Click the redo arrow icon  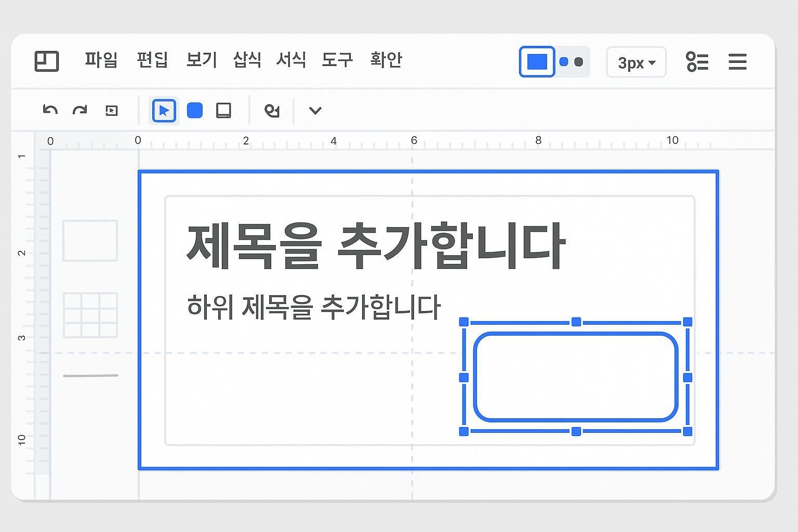point(80,110)
